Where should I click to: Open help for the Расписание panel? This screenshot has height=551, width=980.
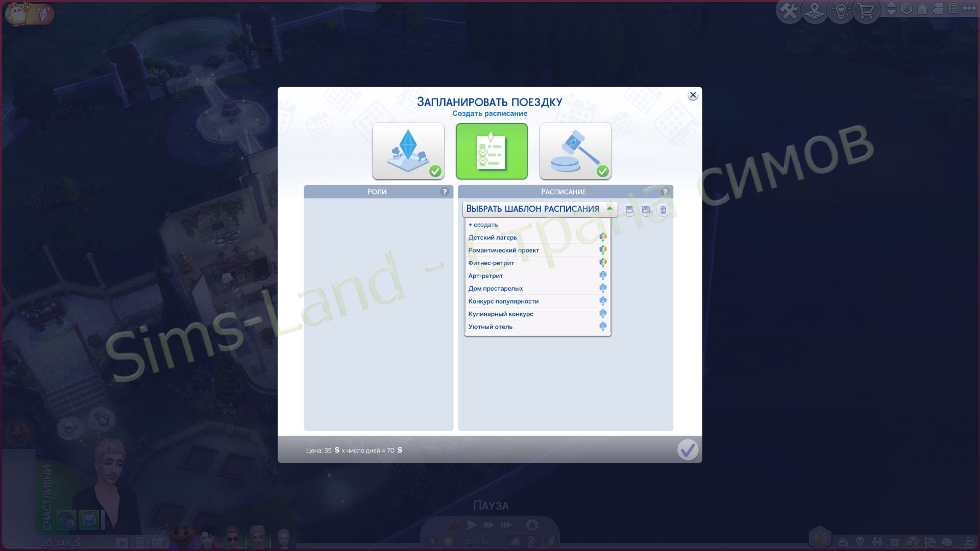[665, 192]
